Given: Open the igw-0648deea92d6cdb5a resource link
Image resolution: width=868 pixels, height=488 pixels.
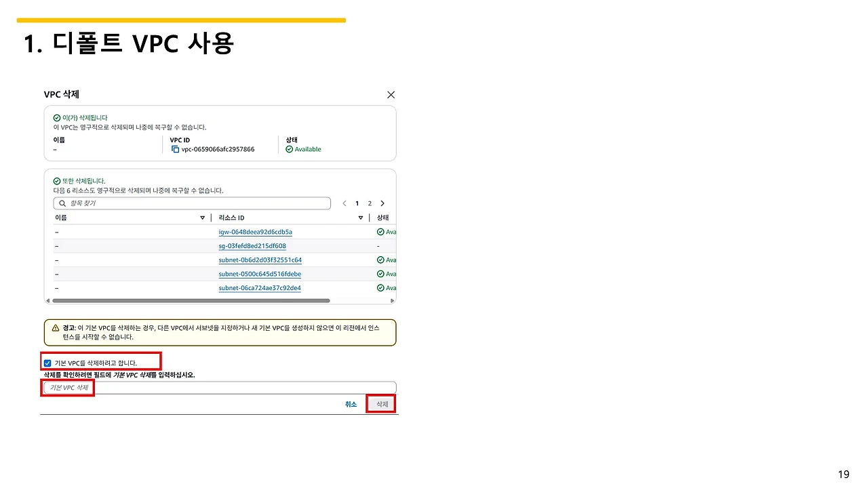Looking at the screenshot, I should [x=255, y=232].
